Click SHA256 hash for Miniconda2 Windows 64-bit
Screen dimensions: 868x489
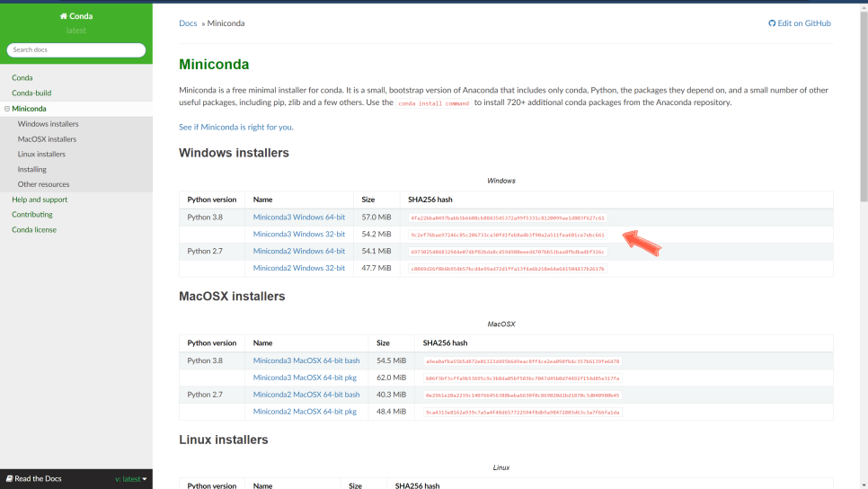tap(508, 252)
